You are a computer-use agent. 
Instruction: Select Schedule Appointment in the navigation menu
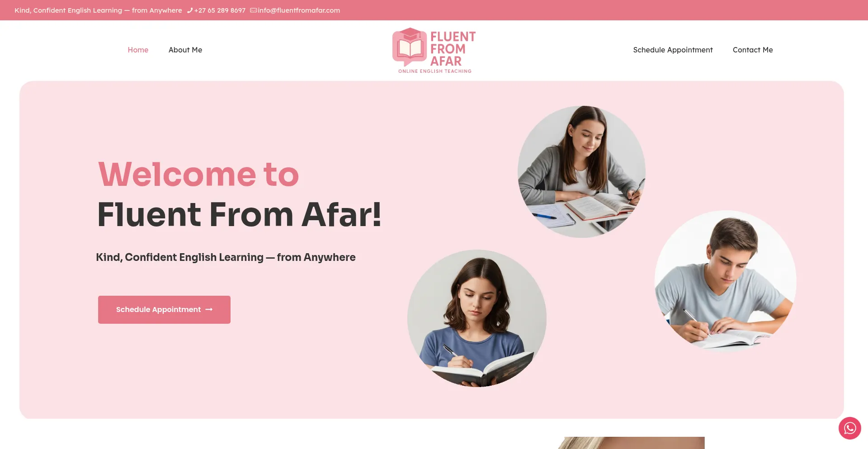pyautogui.click(x=673, y=50)
